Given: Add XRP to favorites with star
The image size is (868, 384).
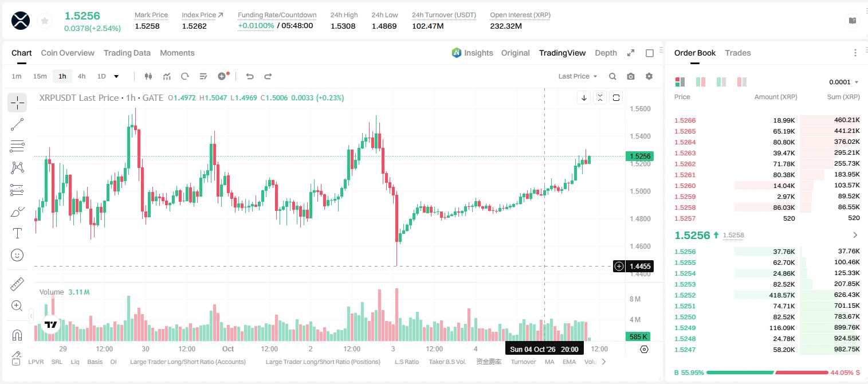Looking at the screenshot, I should [x=44, y=21].
